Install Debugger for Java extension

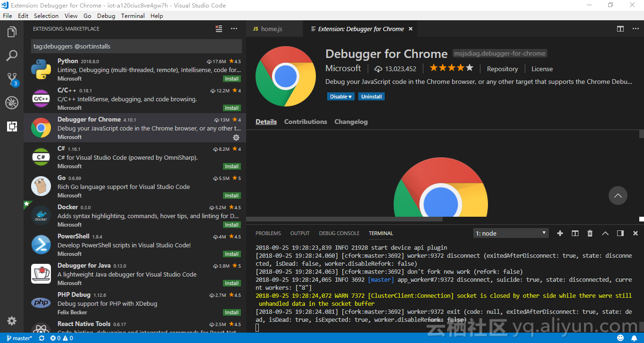point(232,283)
